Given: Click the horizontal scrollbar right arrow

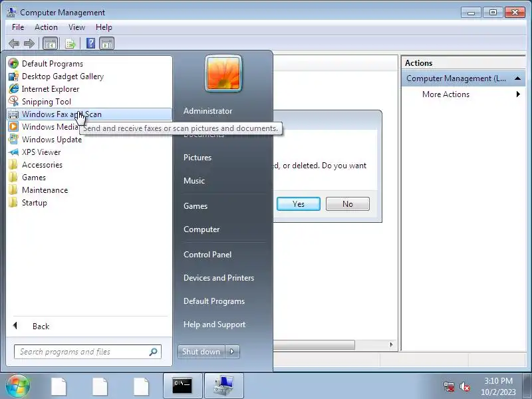Looking at the screenshot, I should (391, 344).
